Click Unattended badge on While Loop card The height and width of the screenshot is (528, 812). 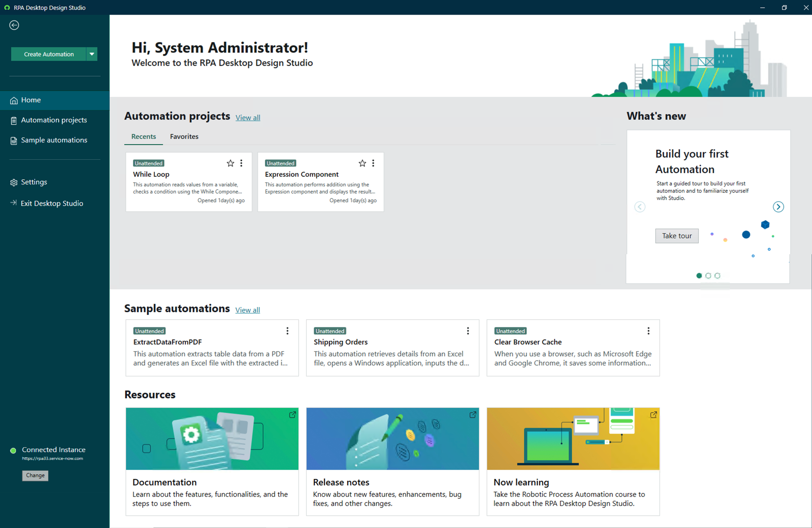149,163
